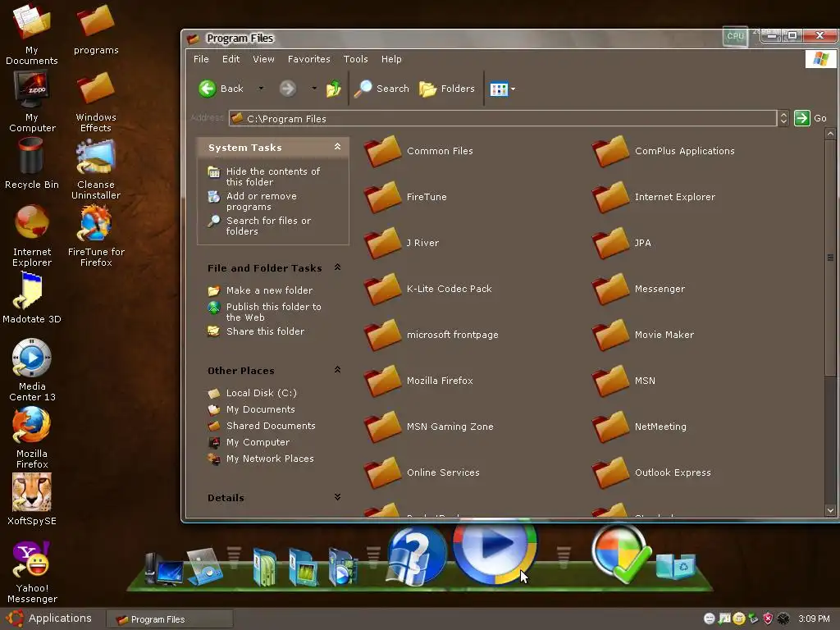Open the FireTune folder
840x630 pixels.
coord(405,197)
